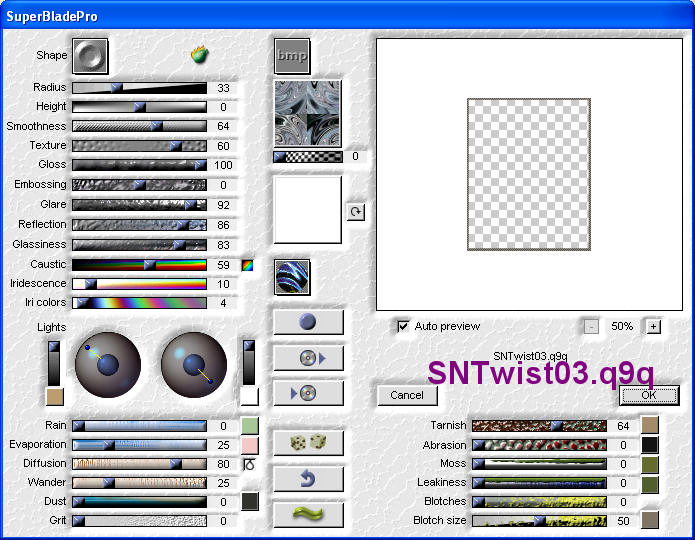This screenshot has height=540, width=695.
Task: Click the right light direction sphere
Action: click(194, 365)
